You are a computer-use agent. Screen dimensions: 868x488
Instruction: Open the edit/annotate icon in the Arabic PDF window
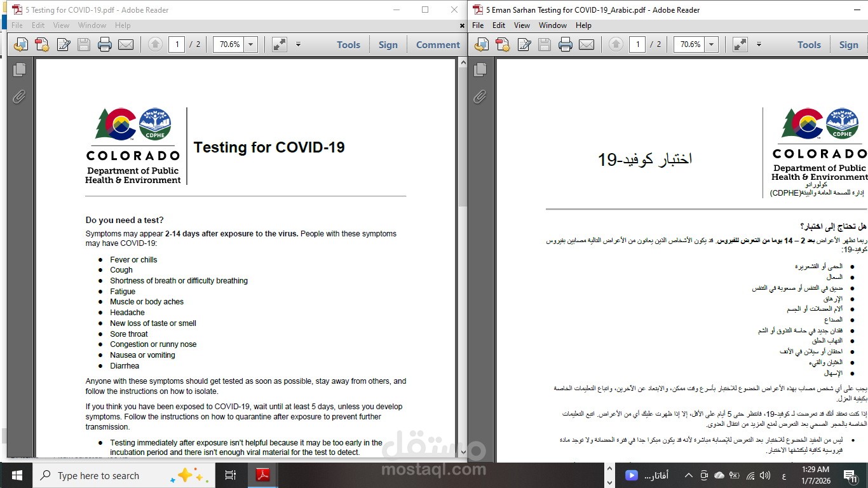tap(524, 44)
